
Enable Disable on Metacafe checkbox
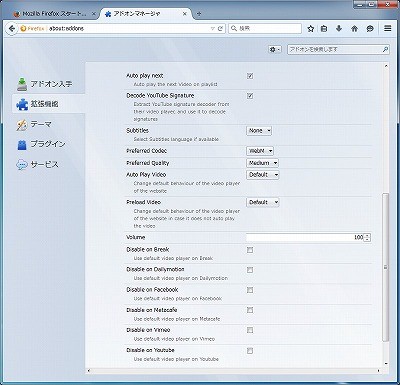(250, 310)
